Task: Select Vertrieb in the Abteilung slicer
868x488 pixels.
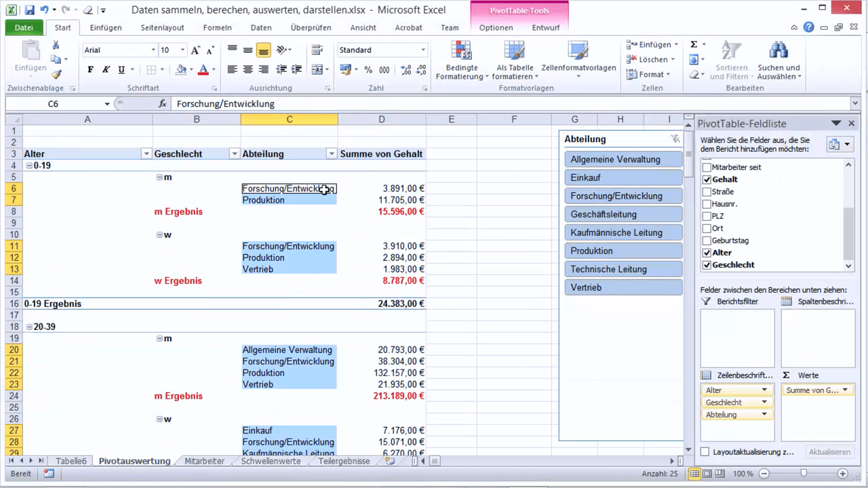Action: pyautogui.click(x=623, y=287)
